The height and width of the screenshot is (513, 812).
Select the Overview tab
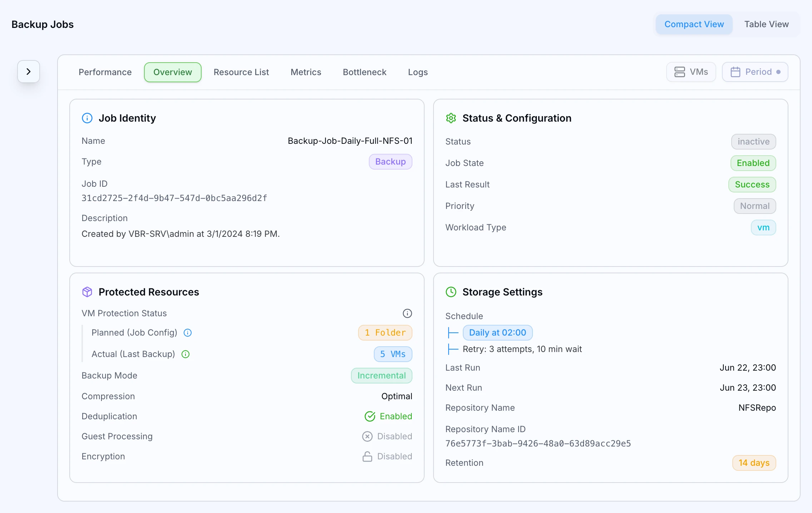click(173, 72)
